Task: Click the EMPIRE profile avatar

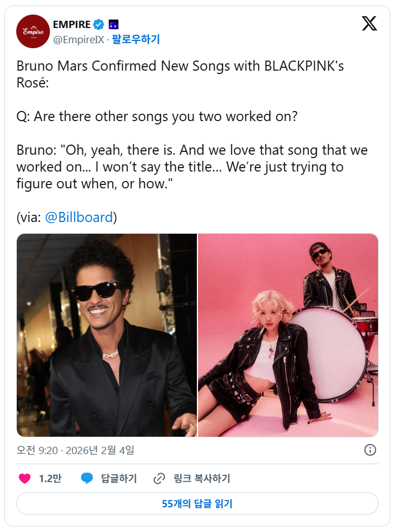Action: coord(33,31)
